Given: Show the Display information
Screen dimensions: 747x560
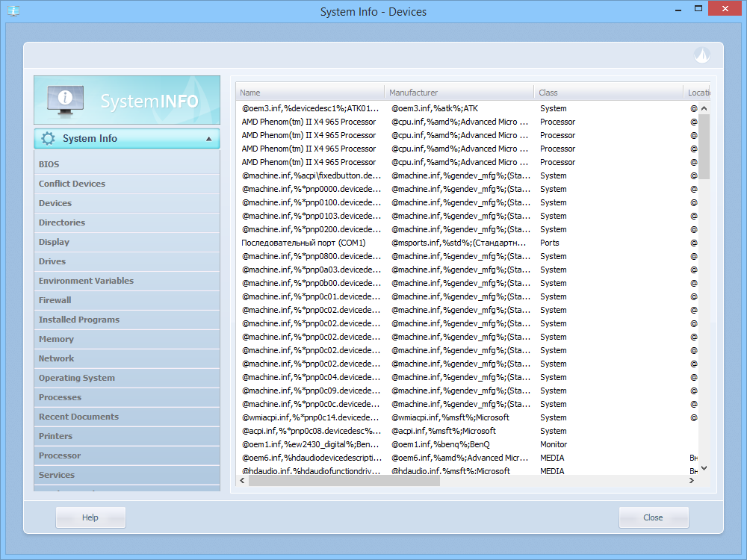Looking at the screenshot, I should 127,242.
